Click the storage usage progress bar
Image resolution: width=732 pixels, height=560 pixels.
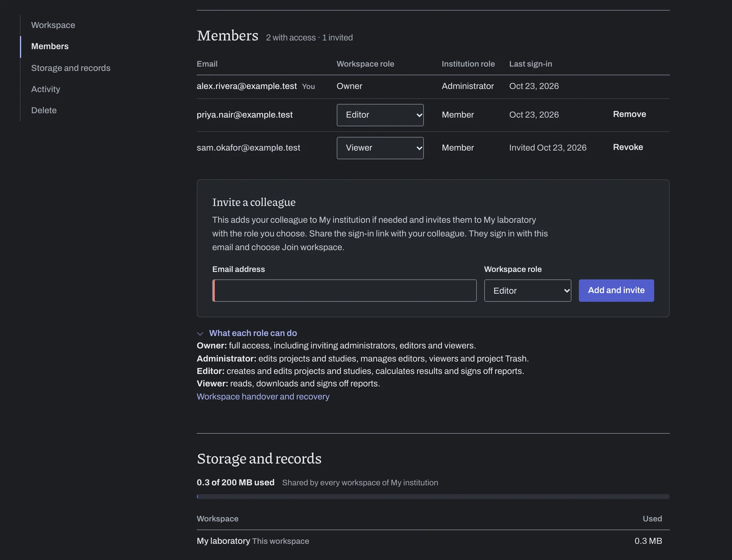click(433, 497)
